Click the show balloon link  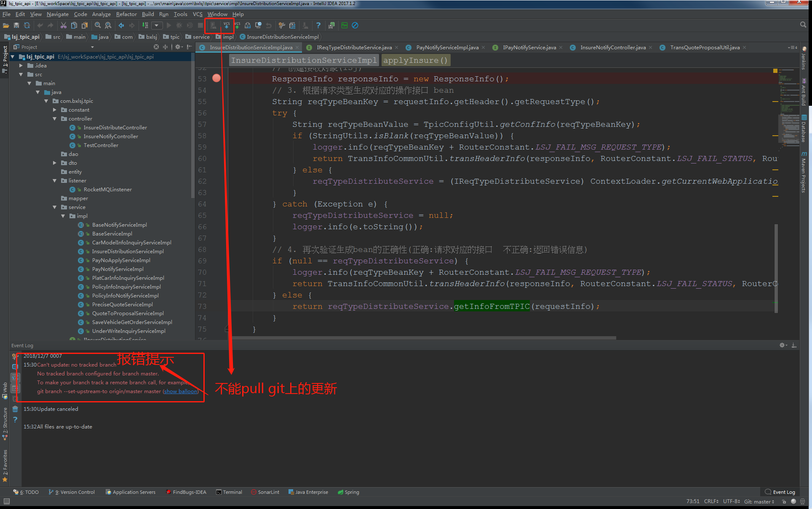(x=180, y=391)
